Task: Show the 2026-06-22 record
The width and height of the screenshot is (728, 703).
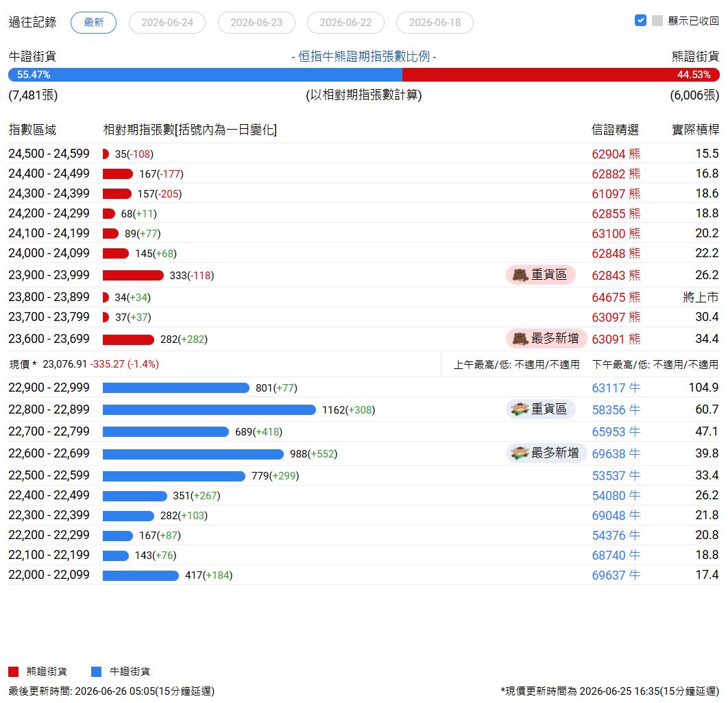Action: pos(345,23)
